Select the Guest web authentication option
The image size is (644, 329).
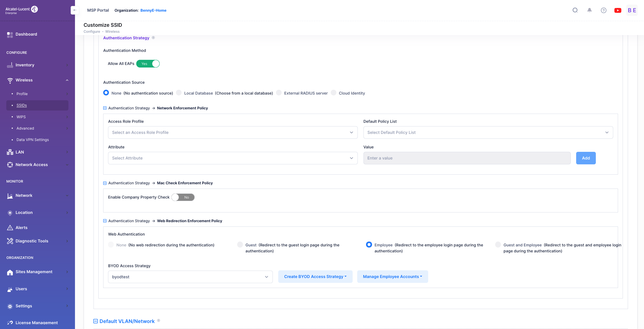[240, 245]
